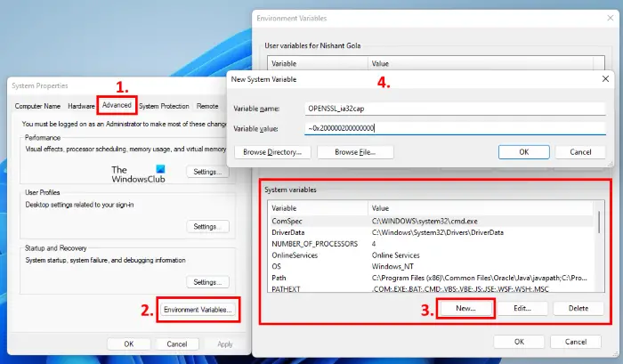
Task: Click Cancel in Environment Variables window
Action: point(576,342)
